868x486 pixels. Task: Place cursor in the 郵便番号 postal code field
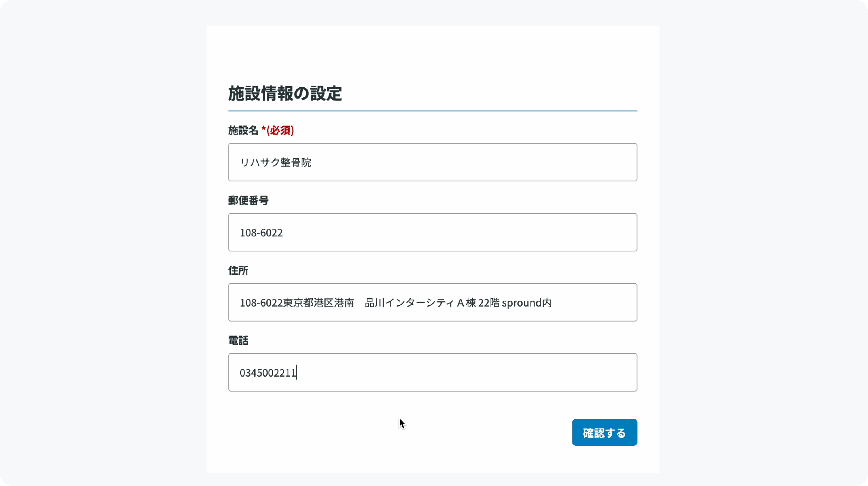pyautogui.click(x=432, y=232)
